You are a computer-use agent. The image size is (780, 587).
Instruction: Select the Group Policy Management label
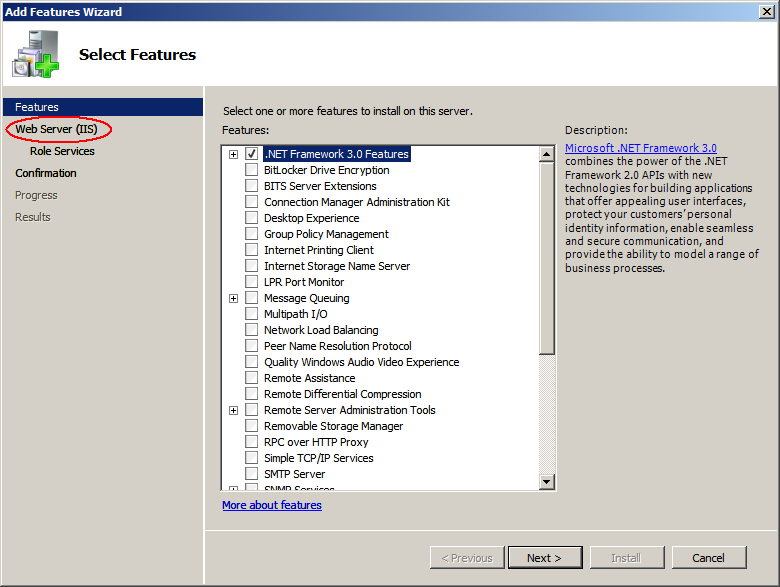point(326,234)
